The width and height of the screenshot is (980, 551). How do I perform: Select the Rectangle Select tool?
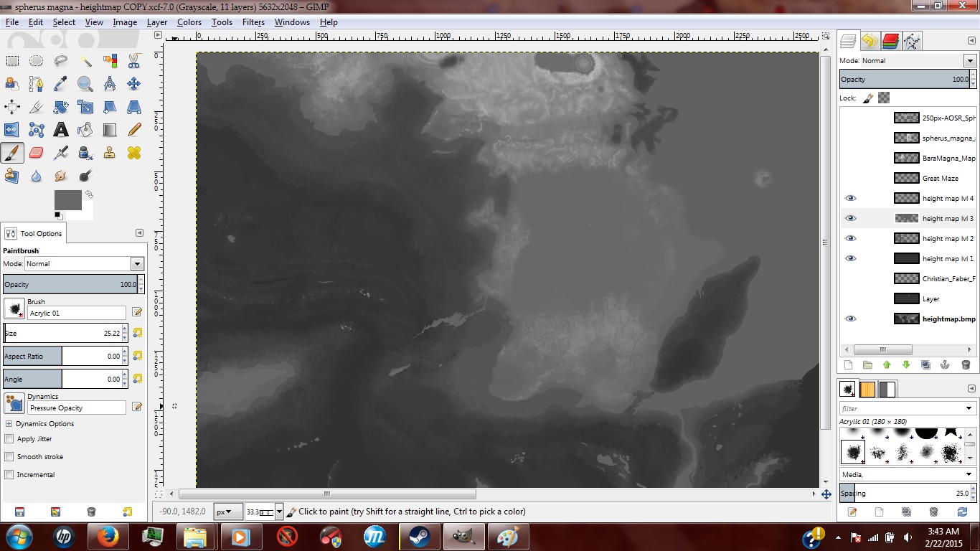[12, 60]
